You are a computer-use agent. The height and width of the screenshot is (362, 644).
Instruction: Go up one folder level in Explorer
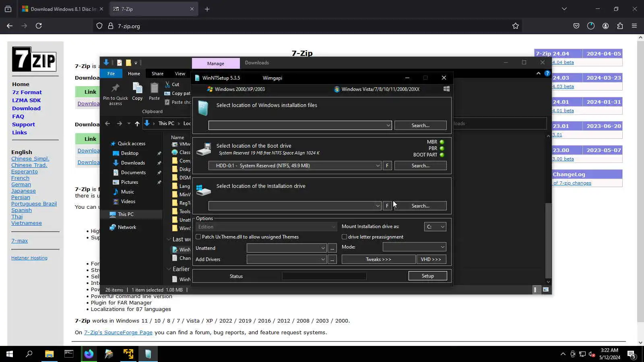(137, 123)
